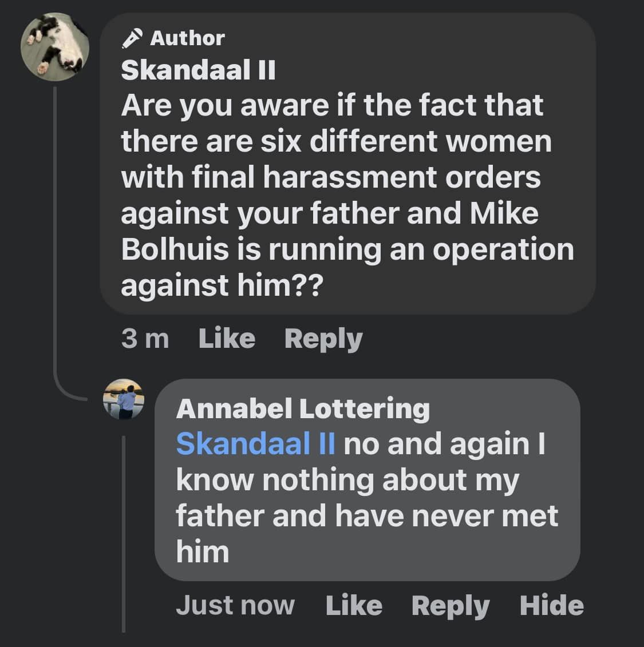Viewport: 644px width, 647px height.
Task: Click Annabel's reply bubble text
Action: pos(366,498)
